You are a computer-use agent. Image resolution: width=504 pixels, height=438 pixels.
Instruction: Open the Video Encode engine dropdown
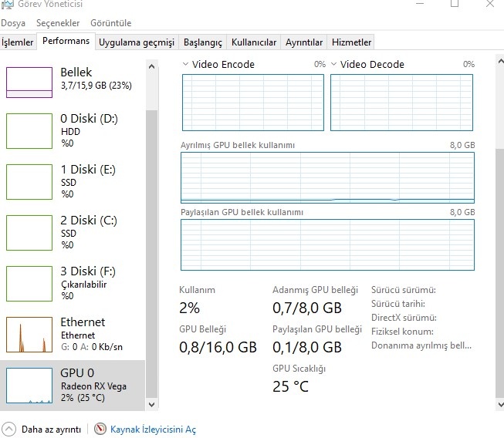point(185,65)
